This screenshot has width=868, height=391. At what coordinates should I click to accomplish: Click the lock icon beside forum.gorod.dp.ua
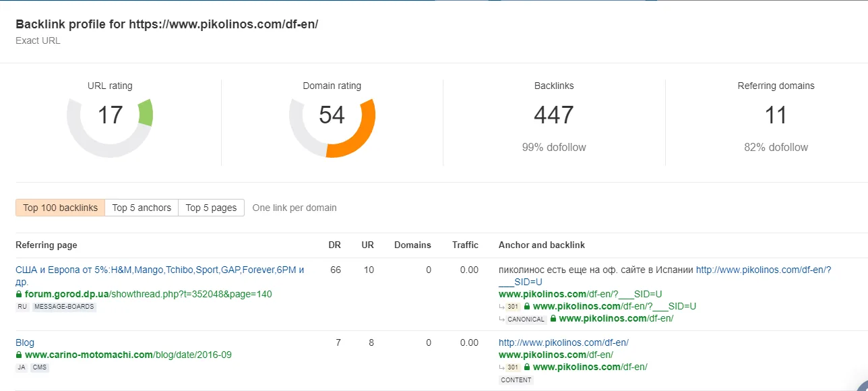coord(18,294)
